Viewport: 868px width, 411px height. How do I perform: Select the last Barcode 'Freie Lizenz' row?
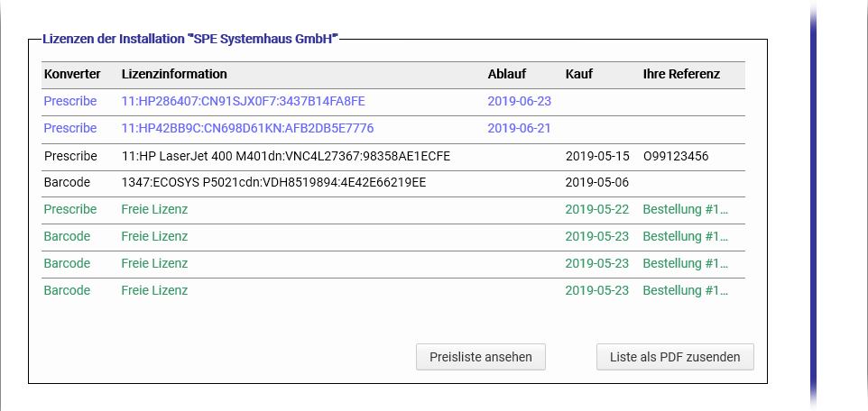(x=154, y=291)
